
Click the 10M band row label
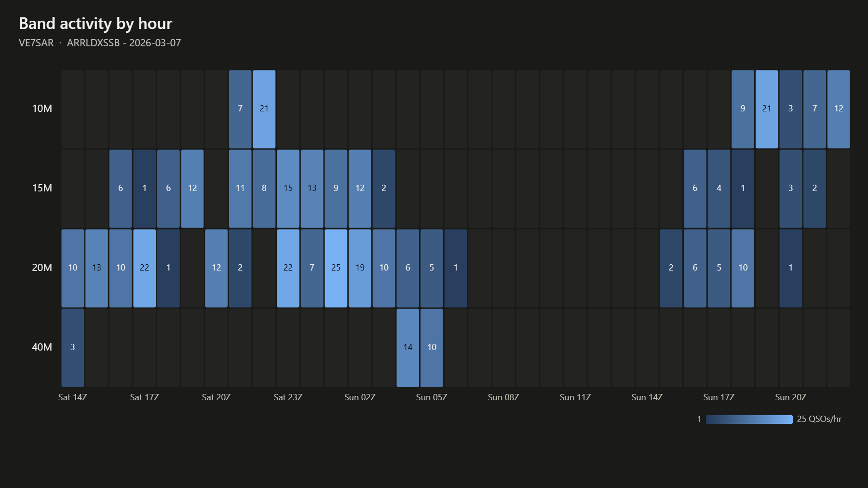(42, 108)
